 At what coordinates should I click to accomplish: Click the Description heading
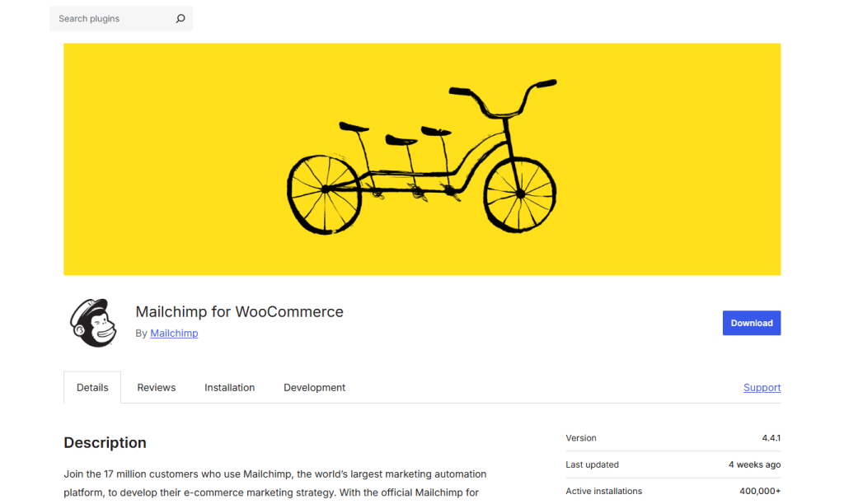[105, 442]
